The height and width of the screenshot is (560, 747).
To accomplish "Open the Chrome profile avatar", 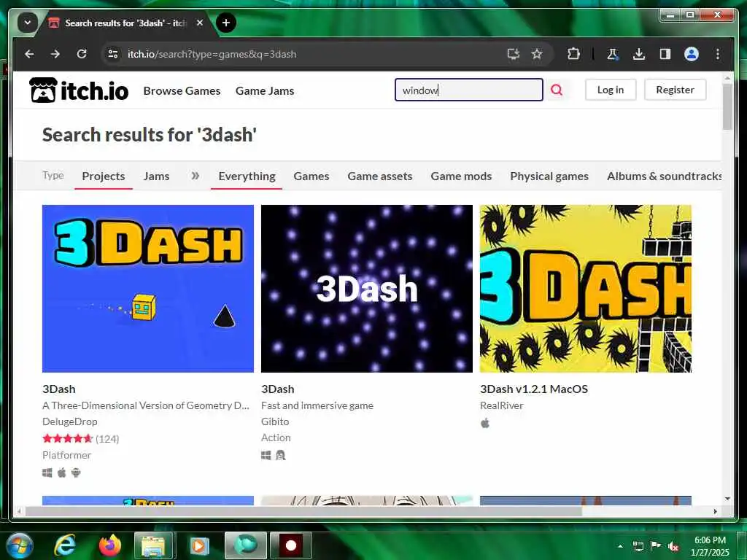I will click(692, 54).
